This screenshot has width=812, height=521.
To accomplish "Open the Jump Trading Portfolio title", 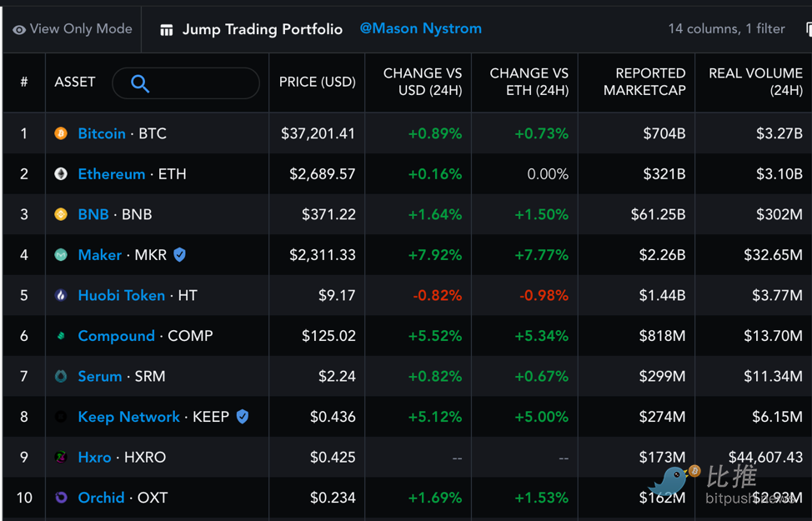I will click(x=262, y=29).
